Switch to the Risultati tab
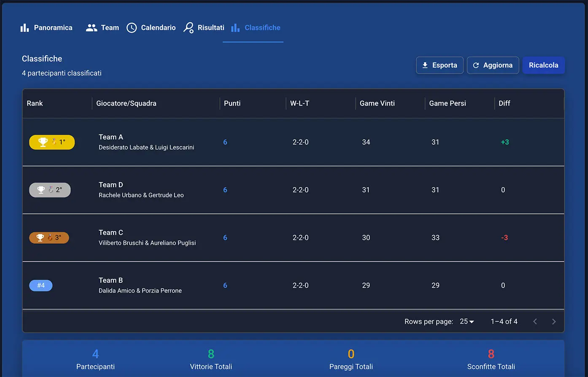Viewport: 588px width, 377px height. click(x=210, y=28)
